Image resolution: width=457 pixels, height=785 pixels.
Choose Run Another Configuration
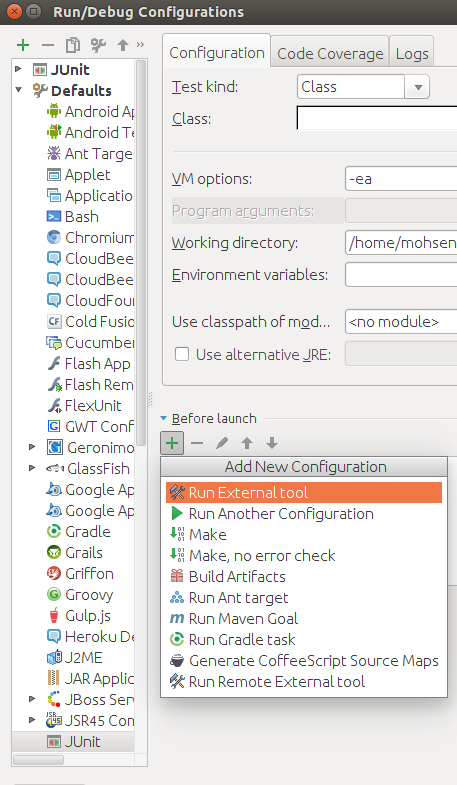tap(304, 514)
